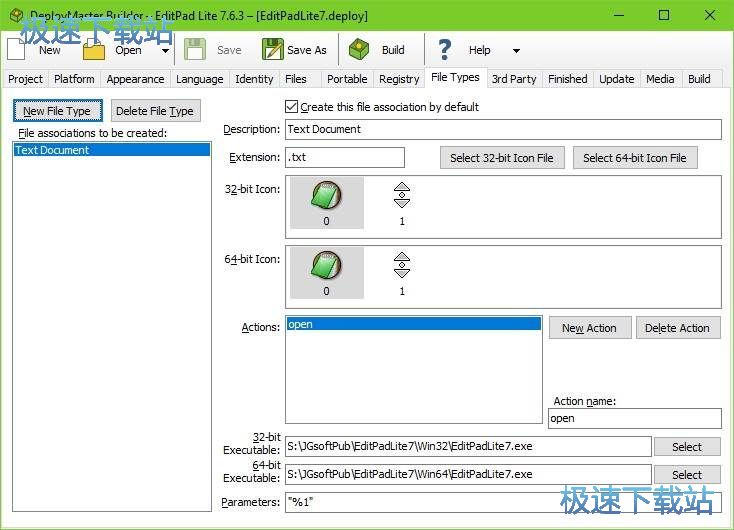Click the 64-bit Executable path field
This screenshot has width=734, height=530.
[468, 474]
